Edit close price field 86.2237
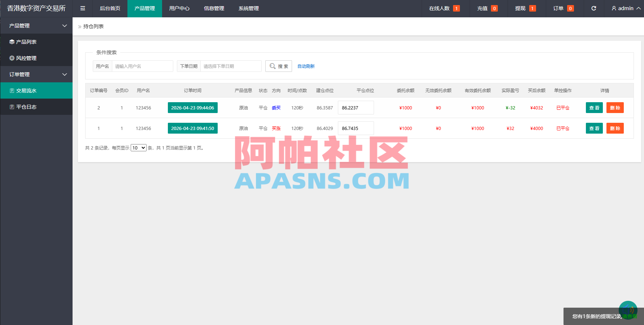The height and width of the screenshot is (325, 644). coord(356,108)
